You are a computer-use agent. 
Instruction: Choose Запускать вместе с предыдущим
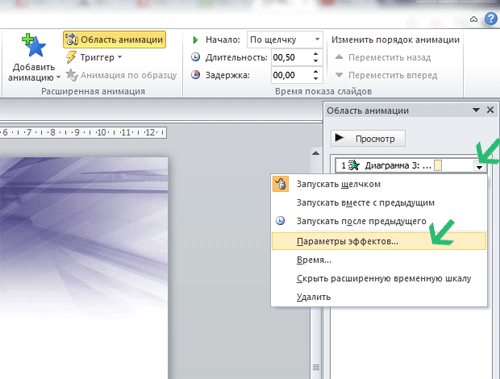[x=379, y=203]
